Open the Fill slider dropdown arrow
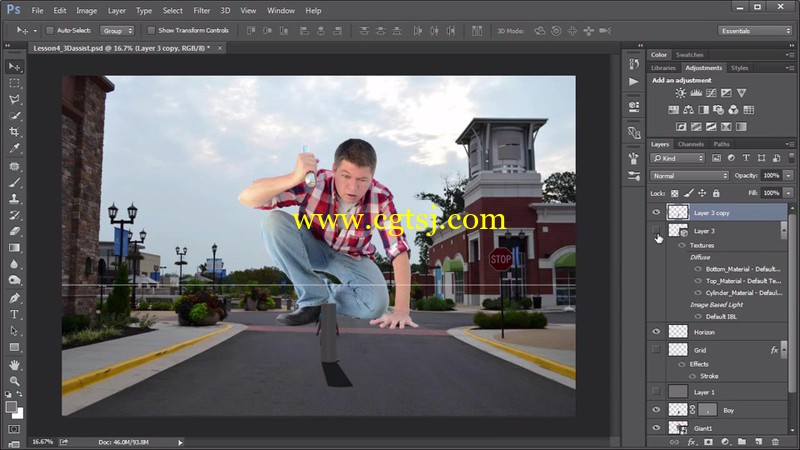Screen dimensions: 800x450 coord(789,193)
